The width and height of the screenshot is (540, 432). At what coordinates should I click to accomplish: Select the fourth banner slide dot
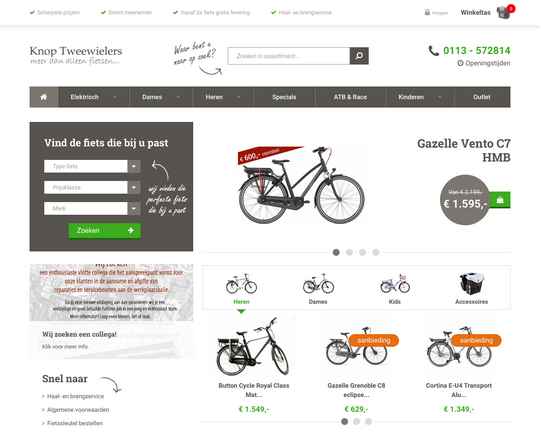point(375,253)
